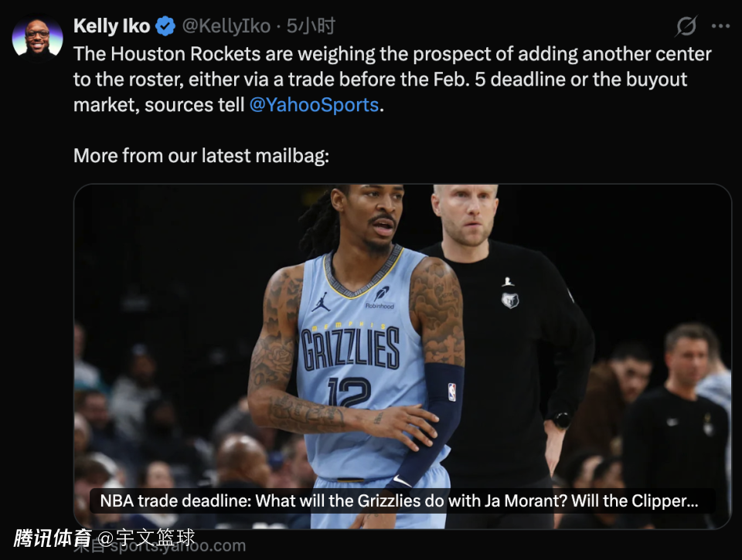Click the 5小时 post timestamp

pyautogui.click(x=311, y=26)
